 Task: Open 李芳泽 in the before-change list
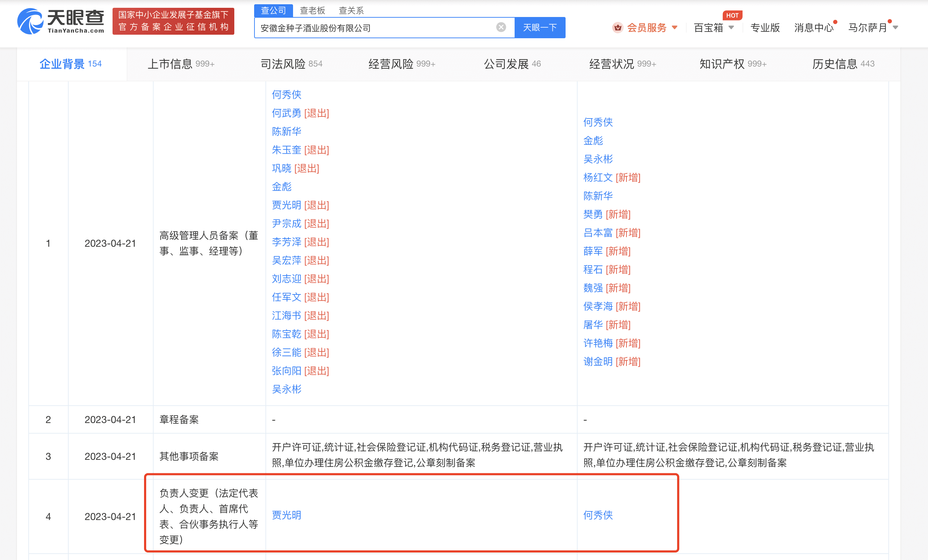(x=287, y=242)
